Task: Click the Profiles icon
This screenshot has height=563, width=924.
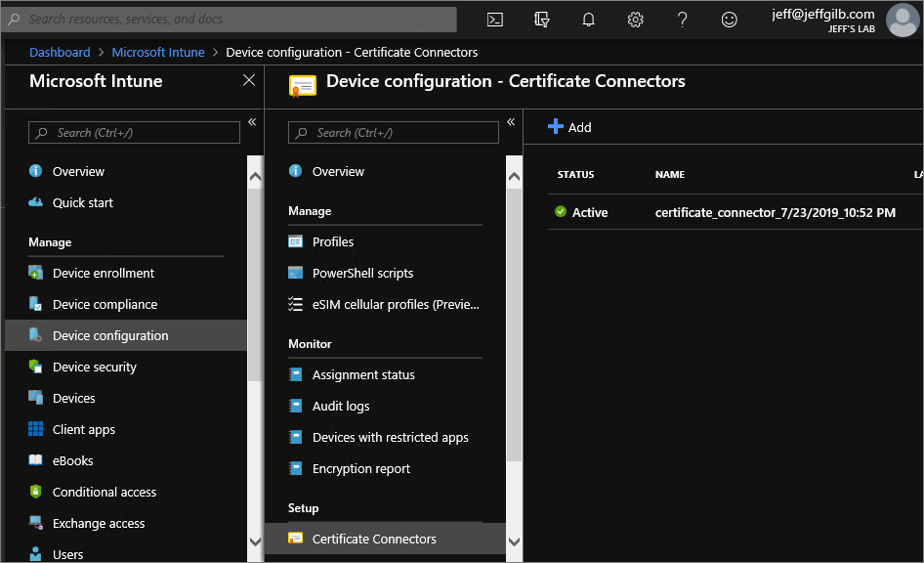Action: [x=295, y=241]
